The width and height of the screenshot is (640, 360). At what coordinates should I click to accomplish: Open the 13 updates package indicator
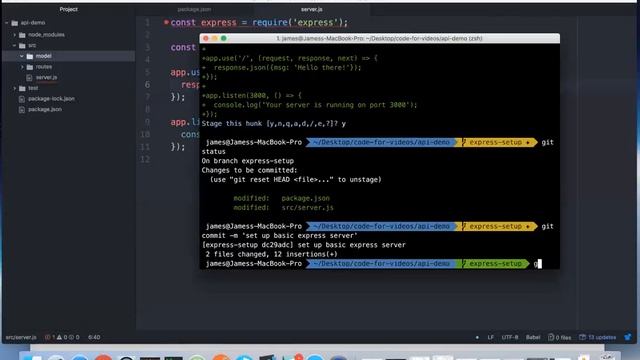[598, 337]
